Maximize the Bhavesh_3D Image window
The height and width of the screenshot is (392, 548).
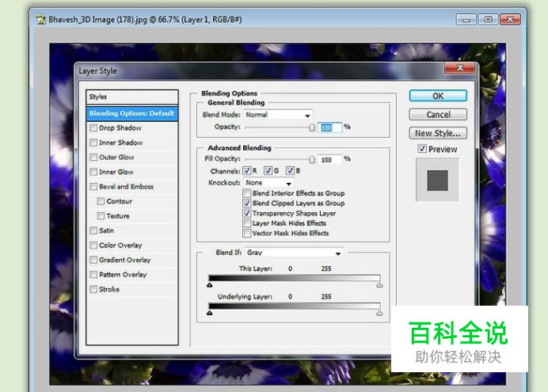click(489, 20)
